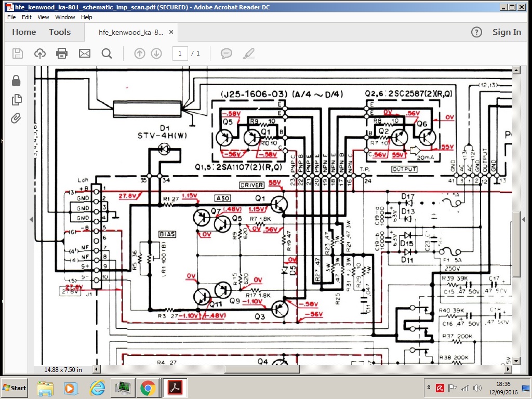Open Internet Explorer from taskbar
532x399 pixels.
[97, 388]
